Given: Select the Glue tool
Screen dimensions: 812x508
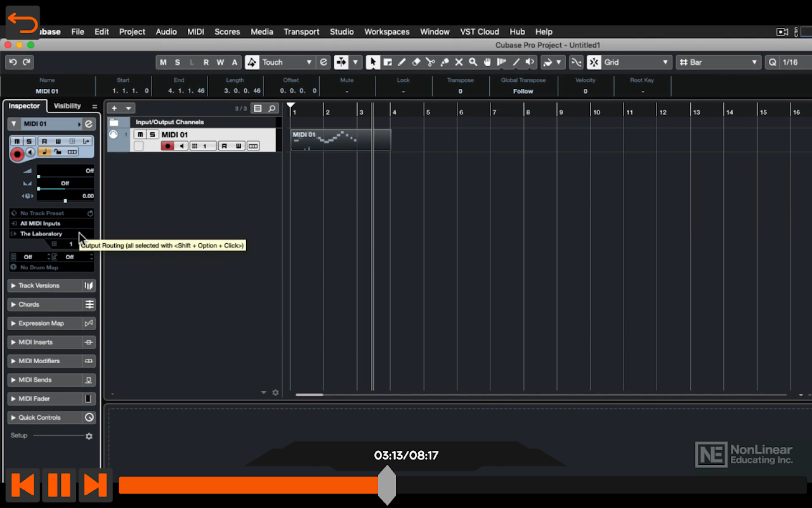Looking at the screenshot, I should tap(445, 62).
